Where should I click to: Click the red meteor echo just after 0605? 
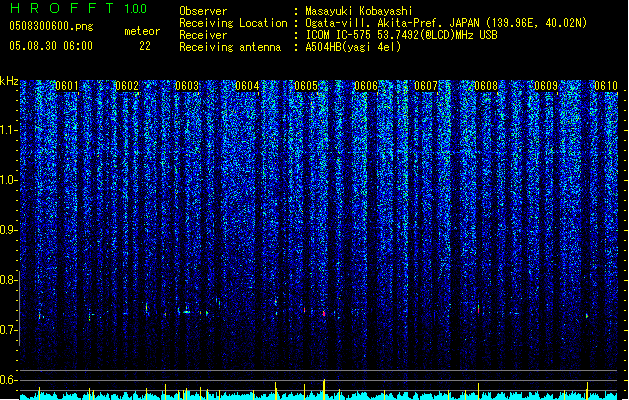(x=324, y=314)
